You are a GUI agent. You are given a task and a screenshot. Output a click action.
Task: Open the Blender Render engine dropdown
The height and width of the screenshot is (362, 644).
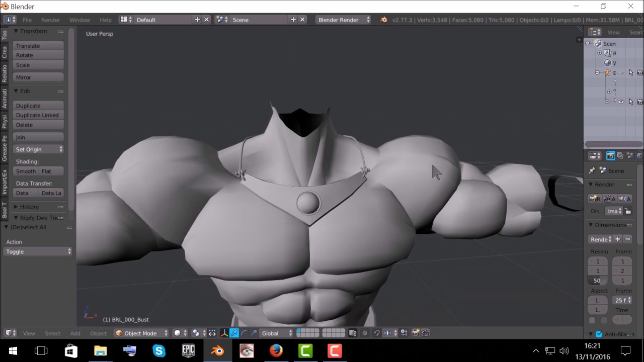(x=344, y=20)
